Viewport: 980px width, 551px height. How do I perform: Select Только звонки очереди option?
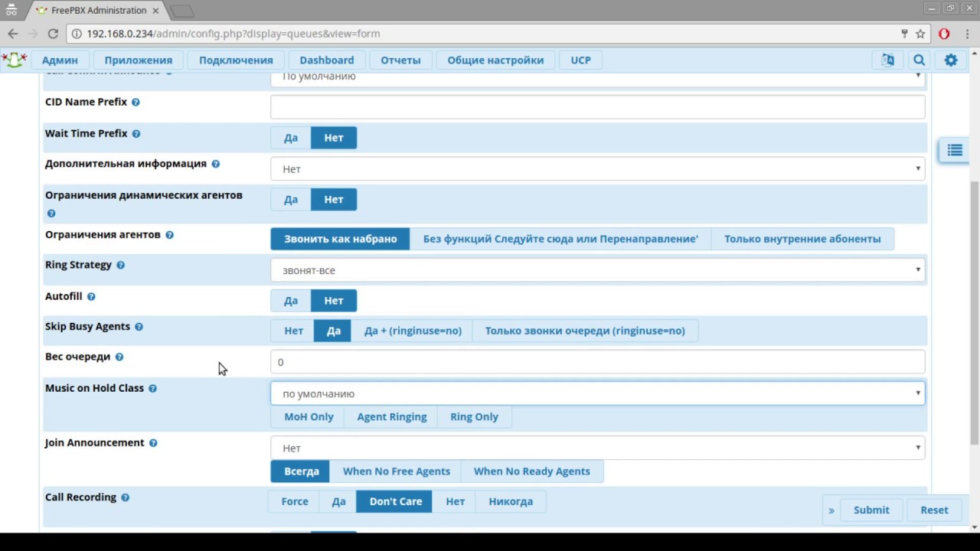(x=585, y=331)
